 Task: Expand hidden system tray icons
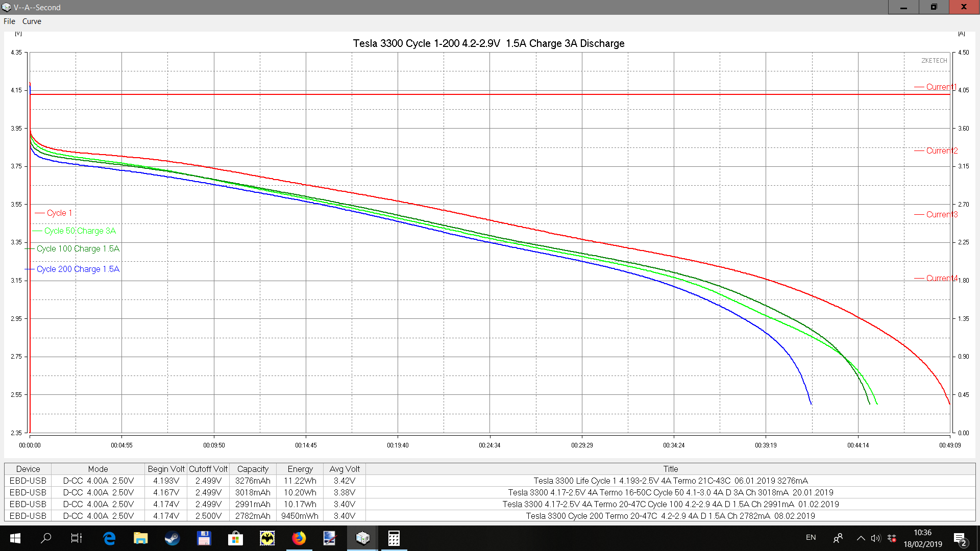(x=861, y=538)
